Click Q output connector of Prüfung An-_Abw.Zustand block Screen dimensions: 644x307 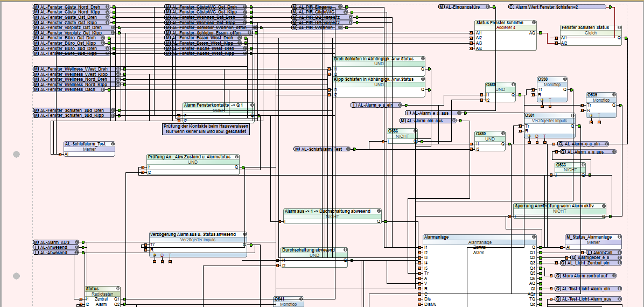(x=243, y=168)
